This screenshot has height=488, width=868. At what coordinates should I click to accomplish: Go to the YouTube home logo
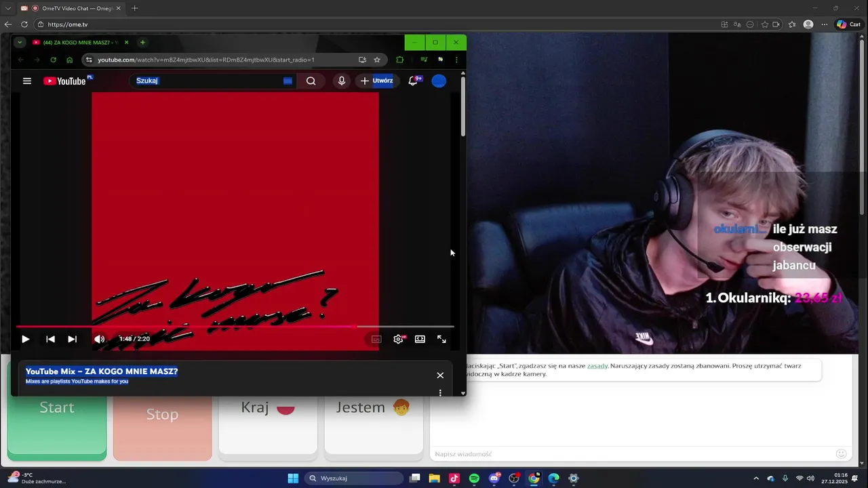click(x=64, y=81)
